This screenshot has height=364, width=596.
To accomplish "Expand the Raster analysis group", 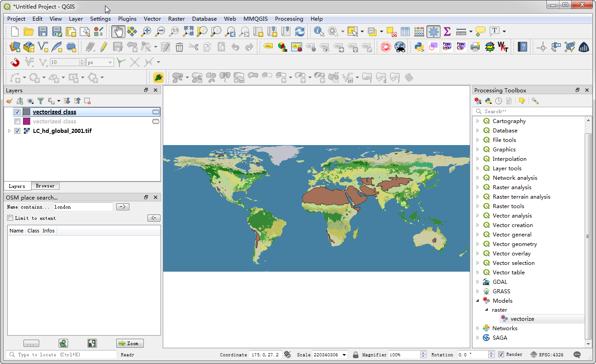I will click(478, 187).
